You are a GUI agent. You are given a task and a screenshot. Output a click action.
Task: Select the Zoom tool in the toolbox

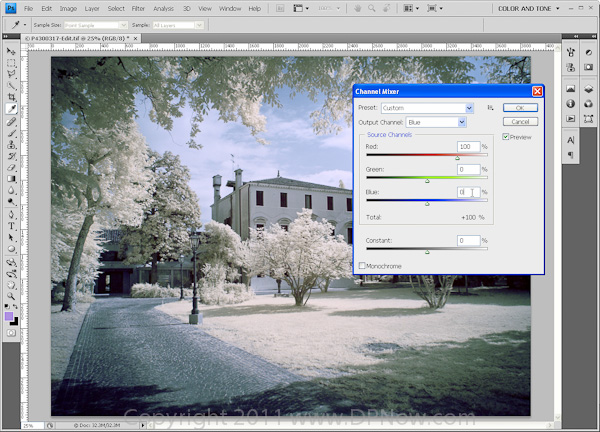pos(11,296)
